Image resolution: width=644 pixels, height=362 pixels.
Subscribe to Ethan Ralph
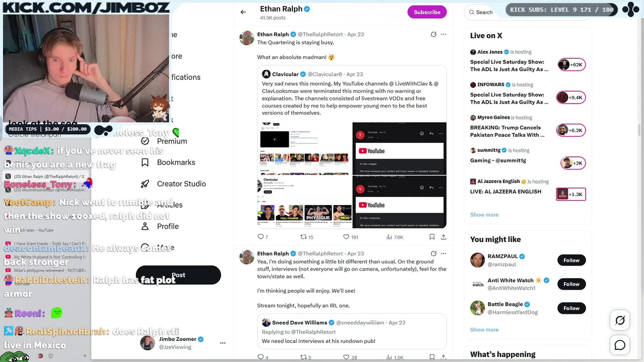(x=427, y=12)
